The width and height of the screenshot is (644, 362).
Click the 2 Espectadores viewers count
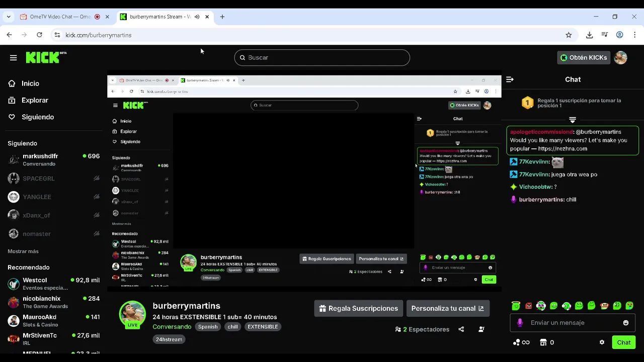[x=422, y=329]
